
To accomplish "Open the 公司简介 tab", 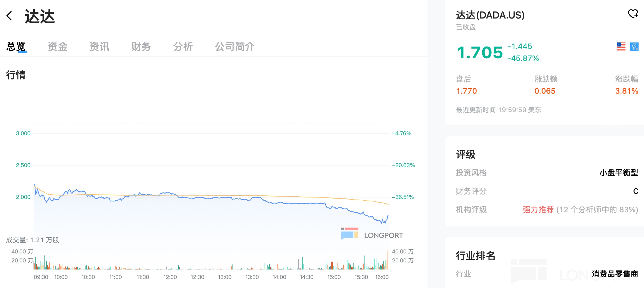I will pyautogui.click(x=235, y=47).
